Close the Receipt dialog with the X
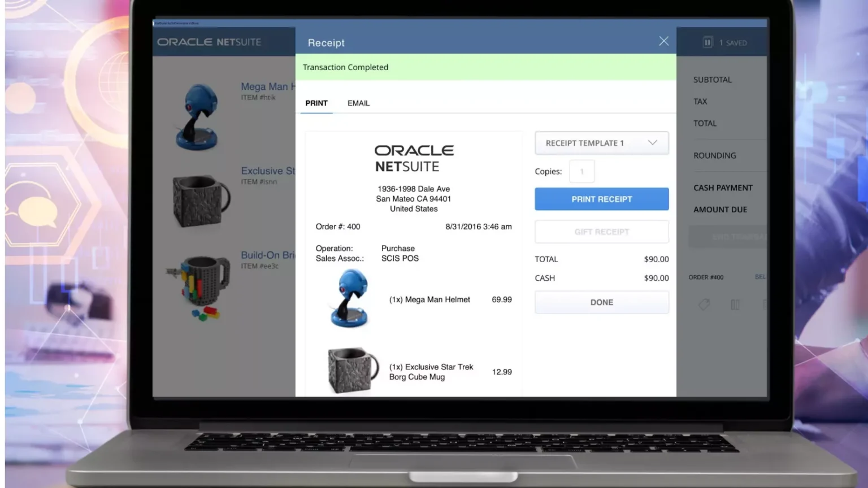This screenshot has height=488, width=868. [663, 41]
